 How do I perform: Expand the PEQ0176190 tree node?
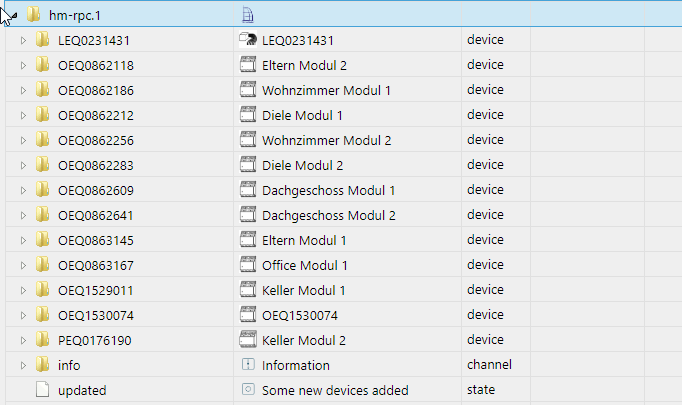24,340
